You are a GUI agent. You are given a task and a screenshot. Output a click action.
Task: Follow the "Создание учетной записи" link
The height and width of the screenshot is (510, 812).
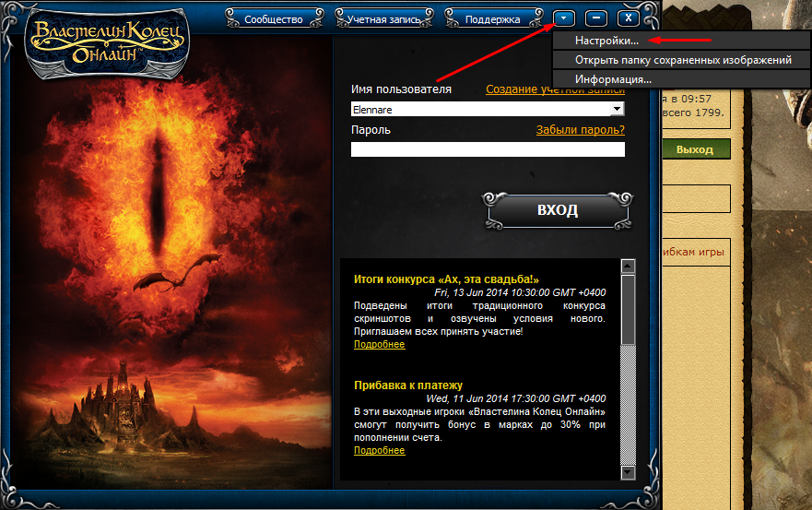pyautogui.click(x=553, y=89)
